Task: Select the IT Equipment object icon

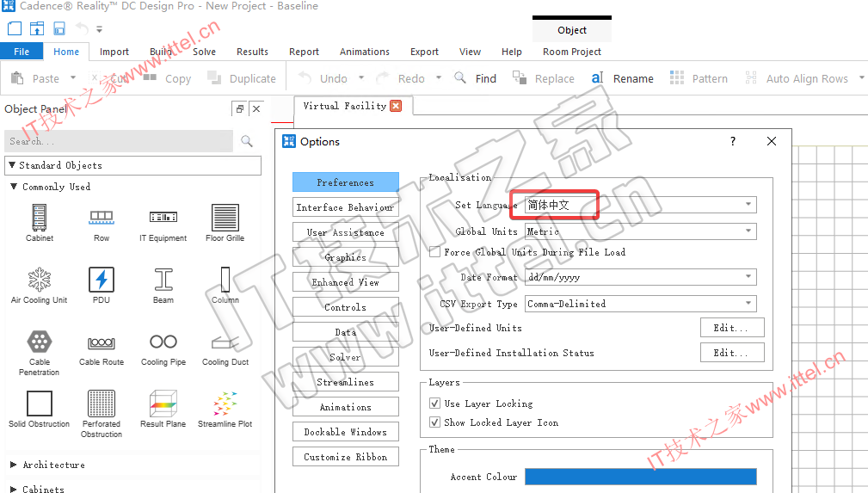Action: (163, 217)
